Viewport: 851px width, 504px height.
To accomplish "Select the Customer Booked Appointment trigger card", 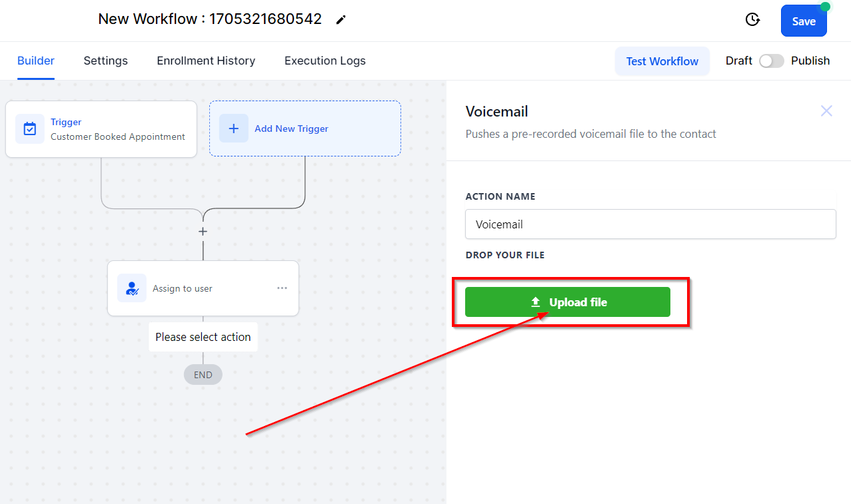I will 101,129.
